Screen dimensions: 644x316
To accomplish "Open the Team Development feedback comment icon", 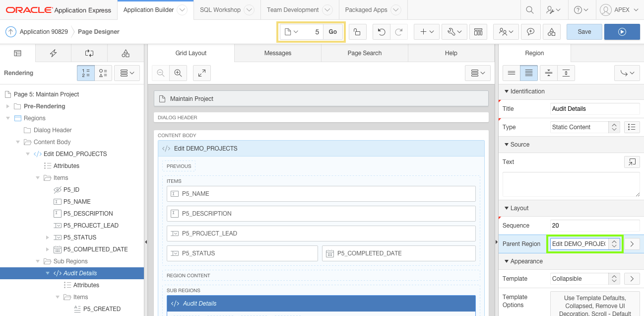I will (x=530, y=32).
